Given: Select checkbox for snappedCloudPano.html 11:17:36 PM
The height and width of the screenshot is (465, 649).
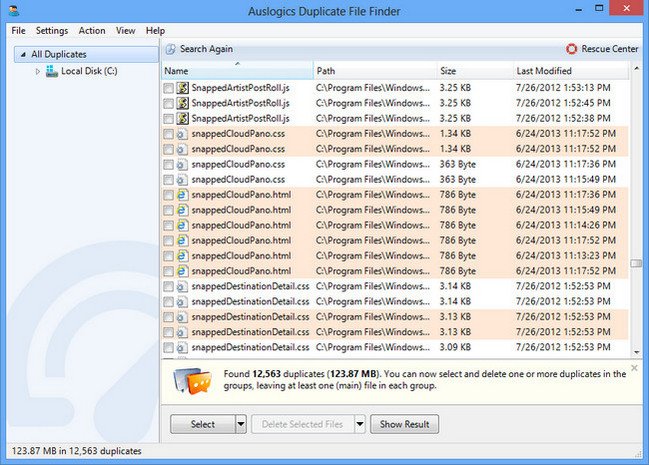Looking at the screenshot, I should click(168, 195).
